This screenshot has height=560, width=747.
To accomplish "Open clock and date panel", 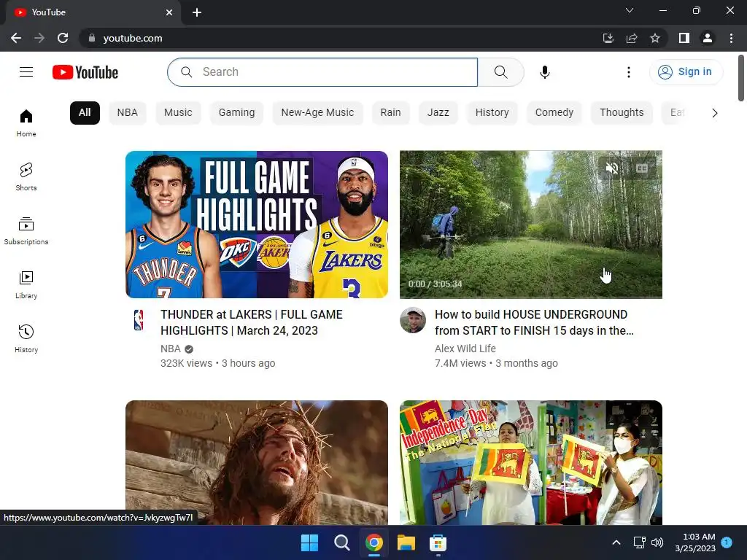I will point(695,542).
